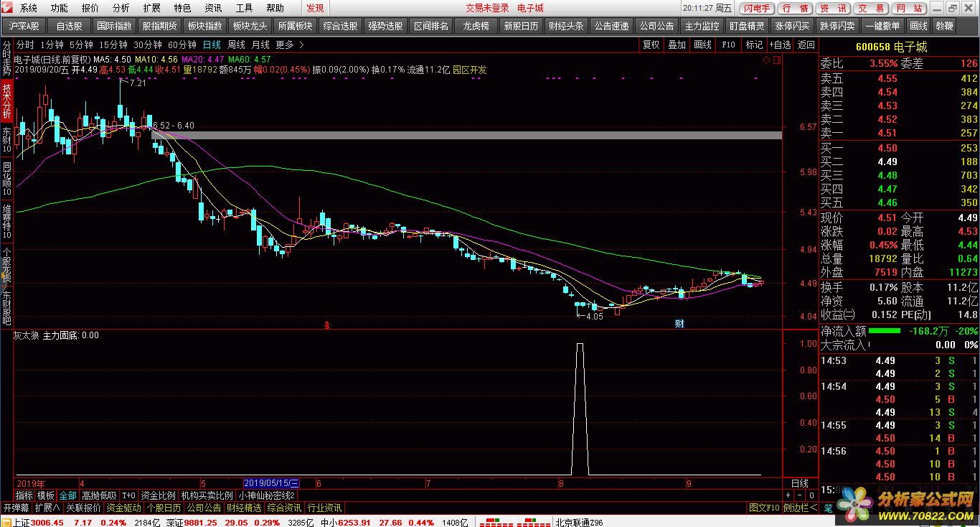Screen dimensions: 980x527
Task: Click the 图文F10 button at the bottom
Action: coord(764,508)
